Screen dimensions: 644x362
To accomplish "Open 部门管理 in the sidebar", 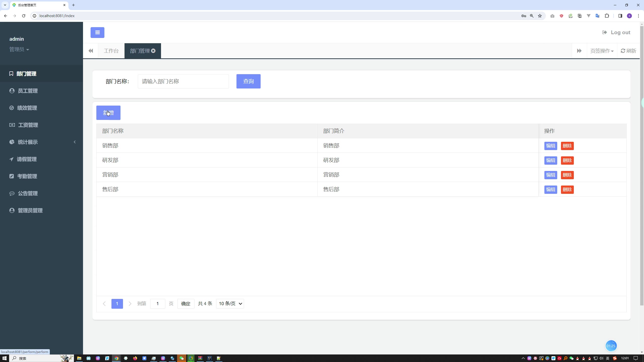I will pos(42,74).
